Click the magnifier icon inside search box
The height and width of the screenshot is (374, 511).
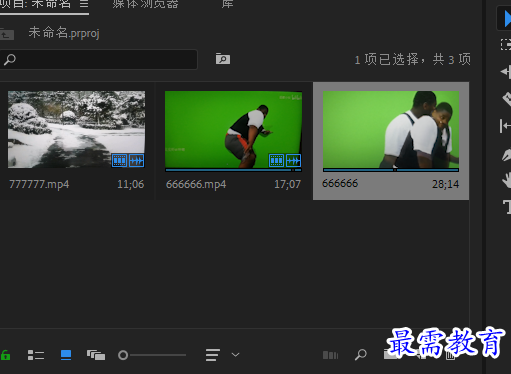[10, 60]
